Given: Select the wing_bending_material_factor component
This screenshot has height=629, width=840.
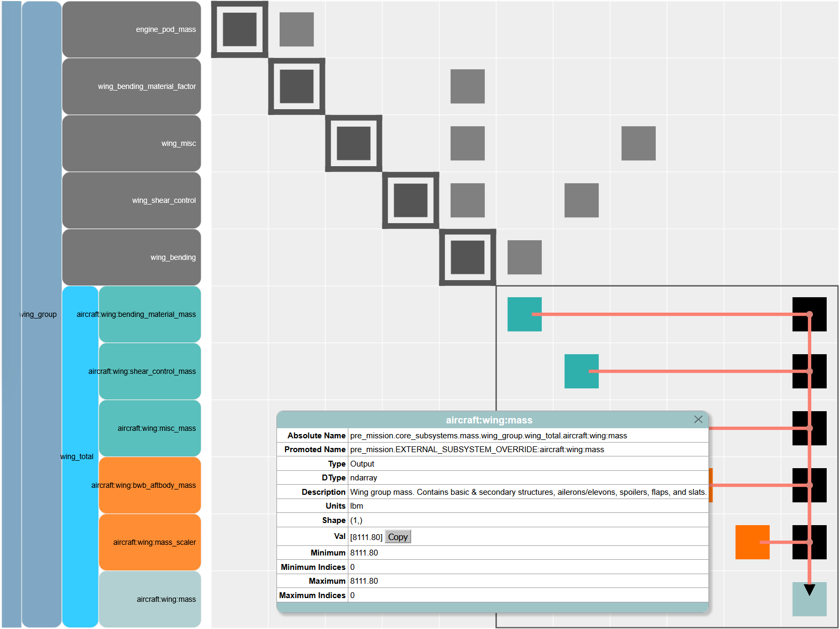Looking at the screenshot, I should [132, 86].
